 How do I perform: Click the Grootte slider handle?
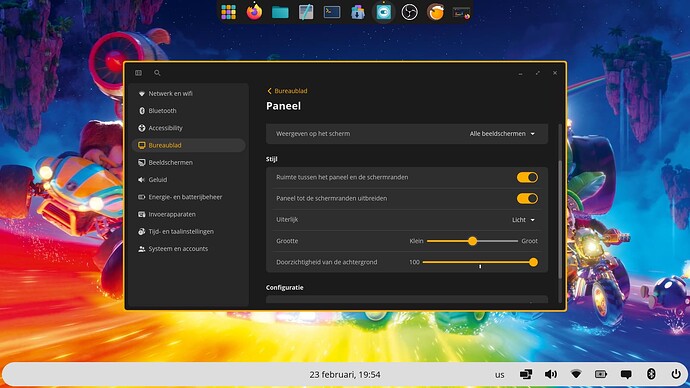(x=472, y=241)
